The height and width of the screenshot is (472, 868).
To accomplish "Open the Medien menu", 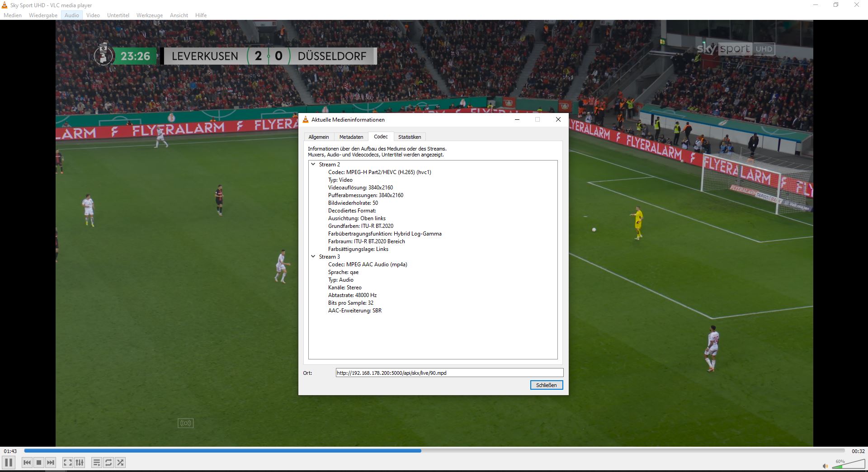I will point(13,15).
